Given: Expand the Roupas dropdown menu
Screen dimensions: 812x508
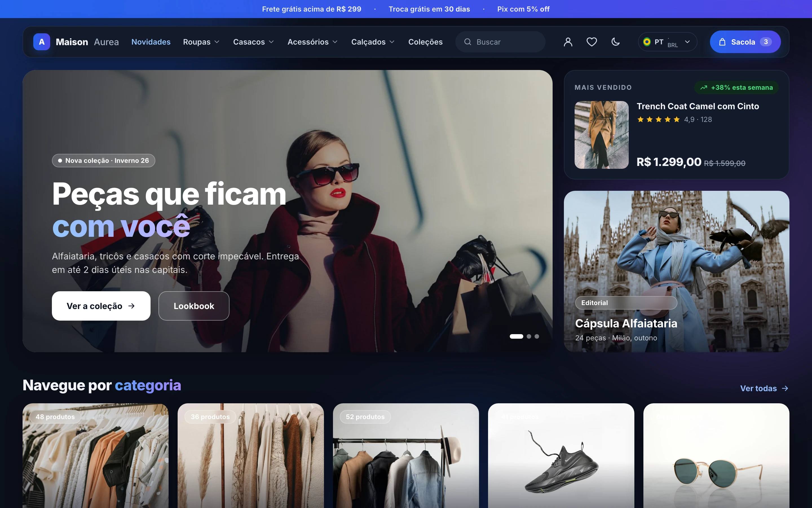Looking at the screenshot, I should [x=201, y=42].
